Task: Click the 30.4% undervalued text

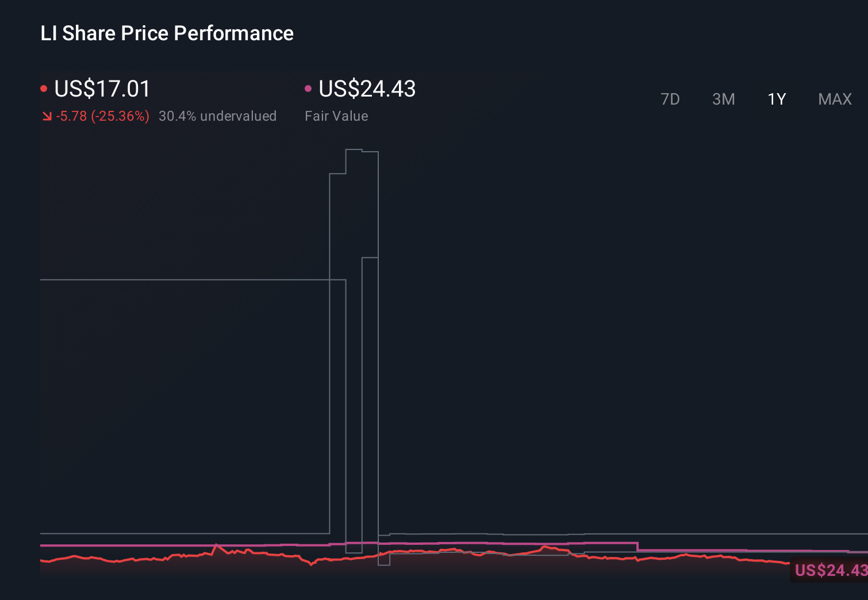Action: coord(217,116)
